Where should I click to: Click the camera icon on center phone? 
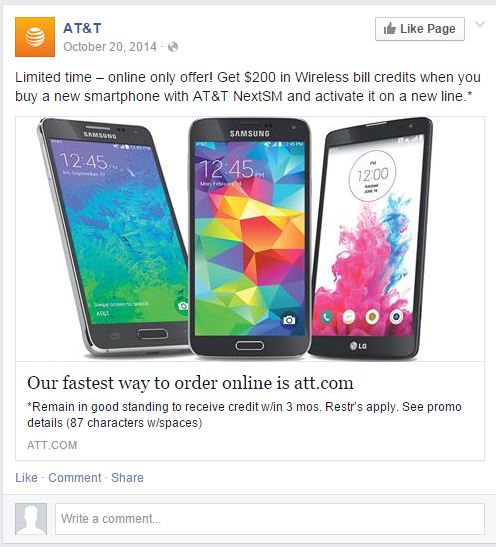(289, 320)
